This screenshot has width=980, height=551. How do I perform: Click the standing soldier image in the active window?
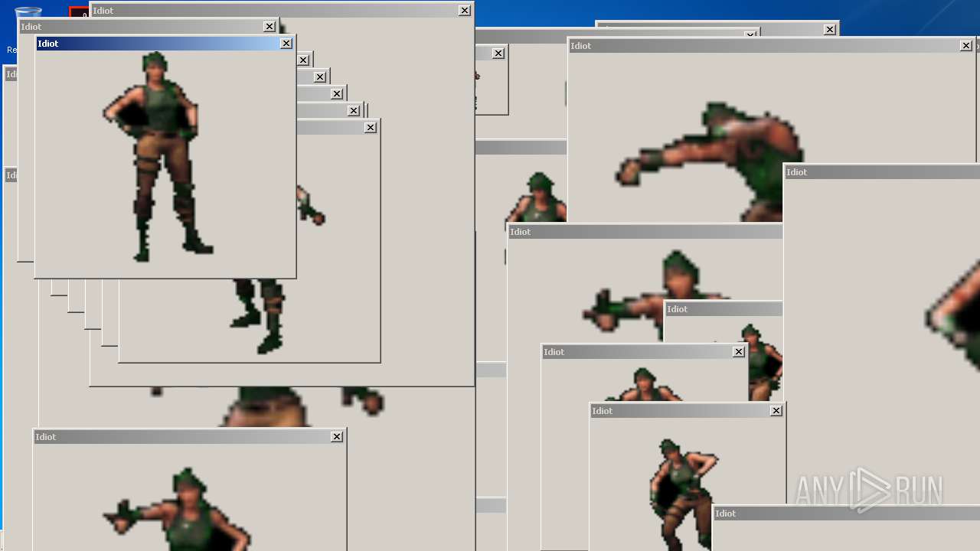[x=158, y=157]
